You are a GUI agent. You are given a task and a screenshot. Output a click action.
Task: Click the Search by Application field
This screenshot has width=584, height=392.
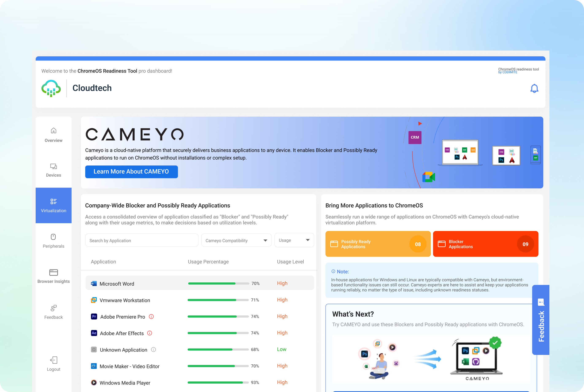point(141,240)
